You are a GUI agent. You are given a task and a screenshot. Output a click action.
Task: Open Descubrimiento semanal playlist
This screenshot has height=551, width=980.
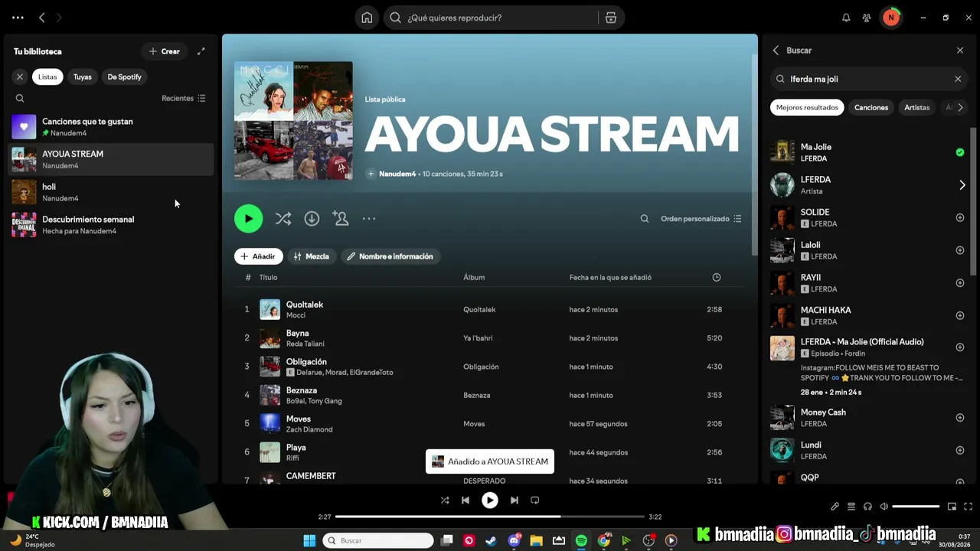(x=111, y=225)
